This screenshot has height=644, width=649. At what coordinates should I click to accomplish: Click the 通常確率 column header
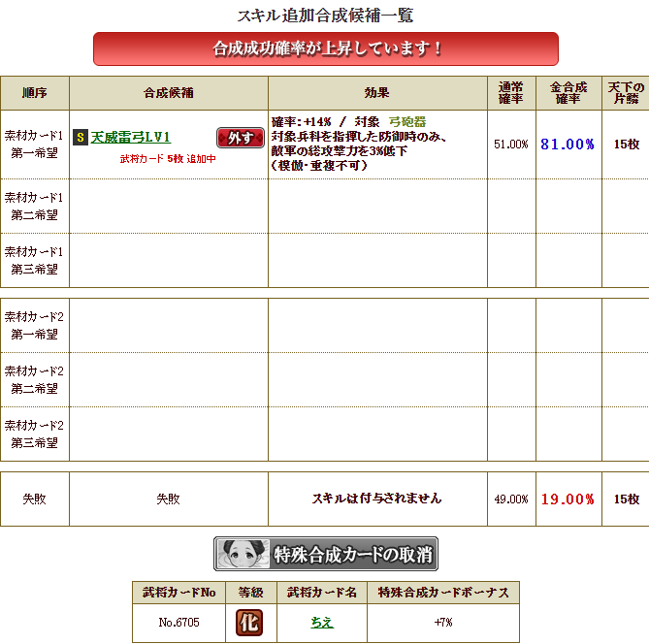(511, 93)
